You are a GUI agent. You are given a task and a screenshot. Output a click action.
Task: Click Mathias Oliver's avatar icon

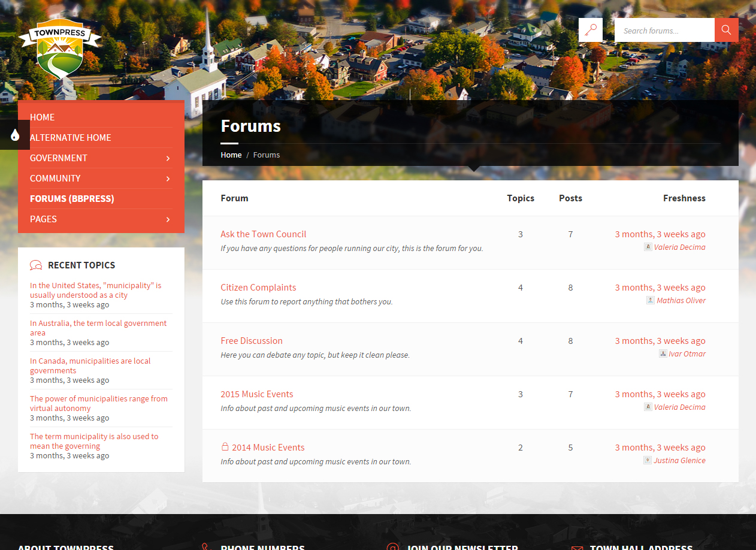coord(650,300)
